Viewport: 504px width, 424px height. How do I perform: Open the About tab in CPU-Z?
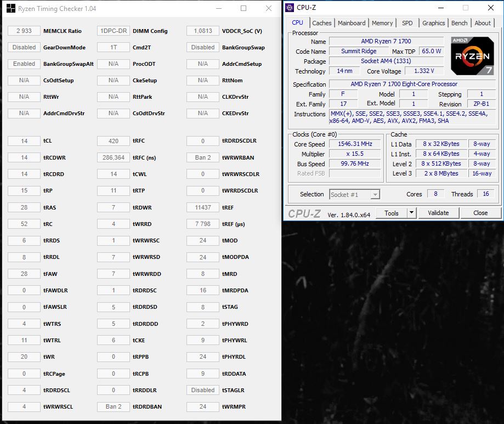[x=483, y=23]
